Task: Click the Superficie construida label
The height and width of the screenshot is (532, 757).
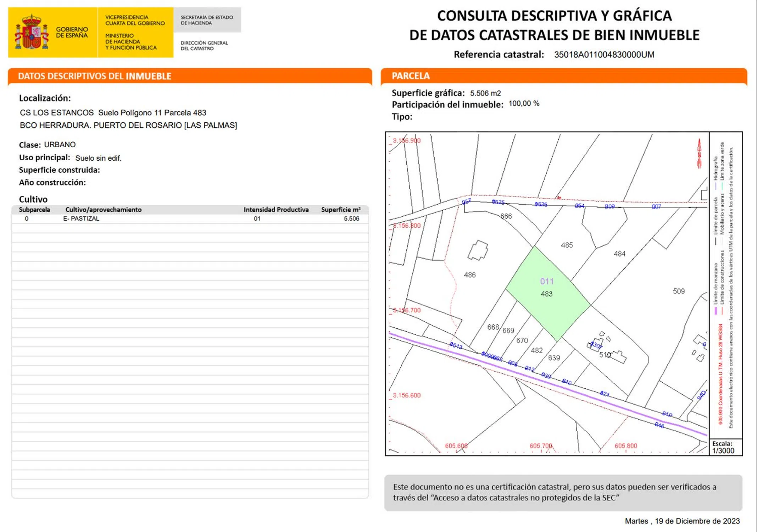Action: pyautogui.click(x=59, y=170)
